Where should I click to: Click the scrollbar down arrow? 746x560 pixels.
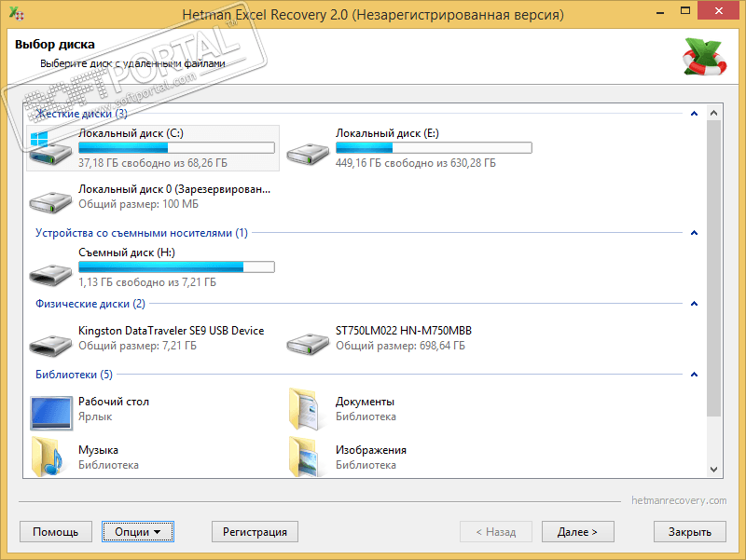(x=713, y=470)
